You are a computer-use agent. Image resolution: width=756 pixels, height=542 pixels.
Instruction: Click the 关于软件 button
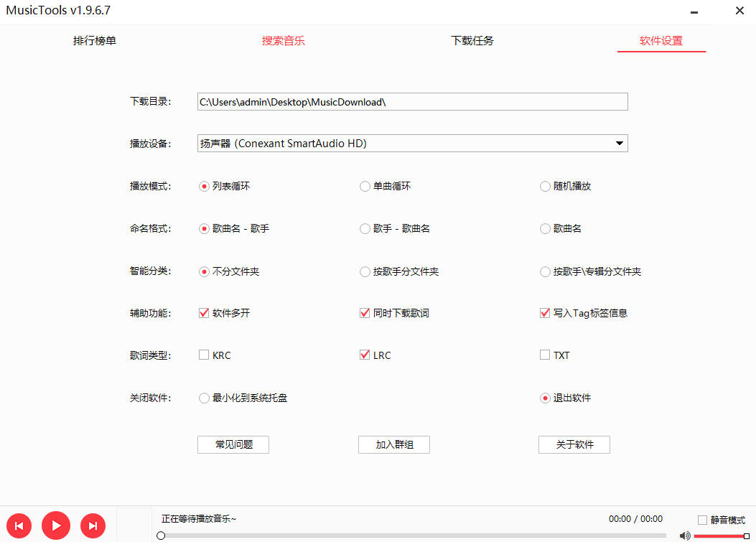point(574,444)
